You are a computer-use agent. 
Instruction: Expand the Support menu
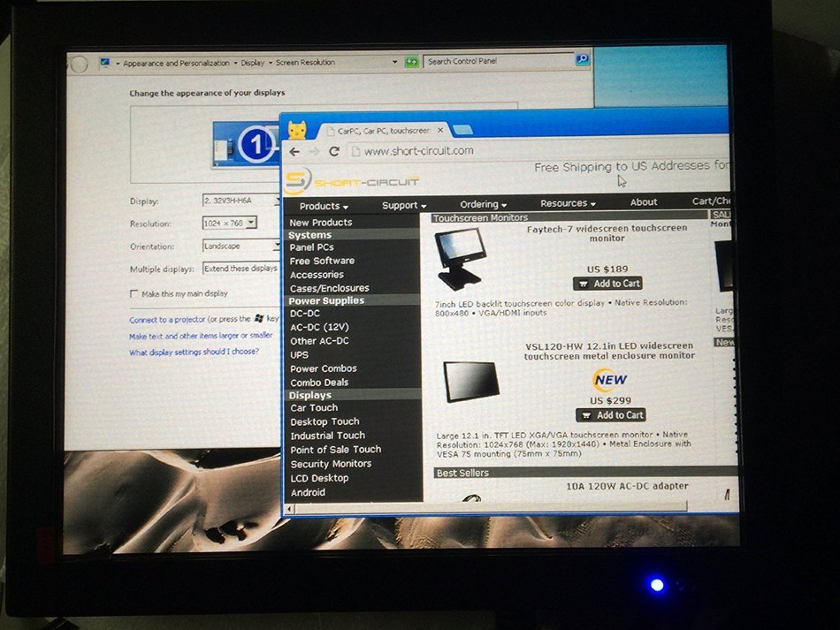(x=404, y=205)
